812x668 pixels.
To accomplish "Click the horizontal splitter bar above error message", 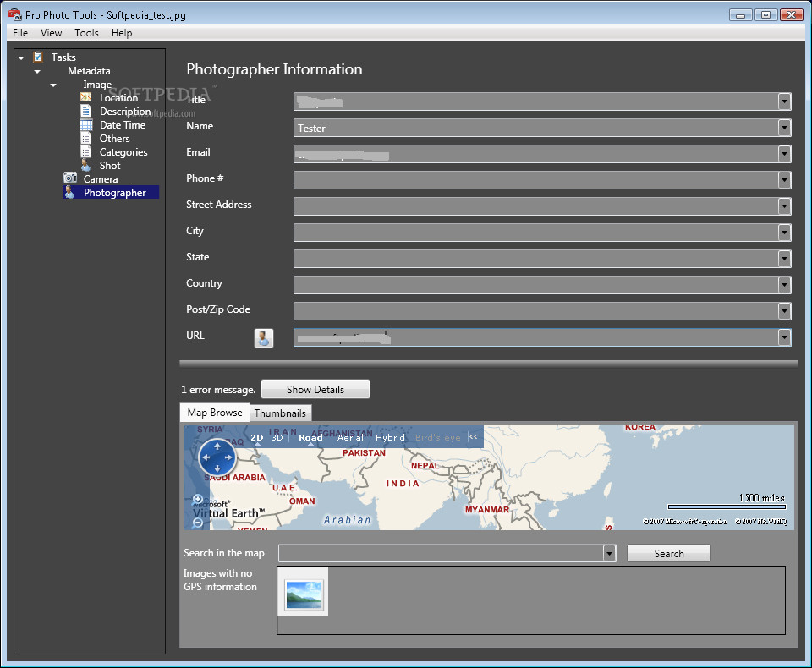I will pyautogui.click(x=488, y=364).
